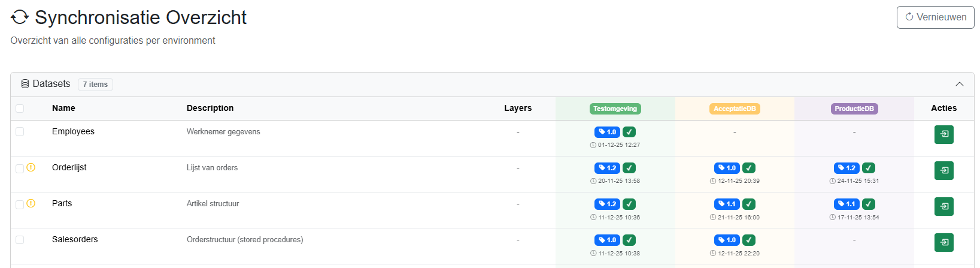980x268 pixels.
Task: Click the Name column header
Action: click(x=63, y=109)
